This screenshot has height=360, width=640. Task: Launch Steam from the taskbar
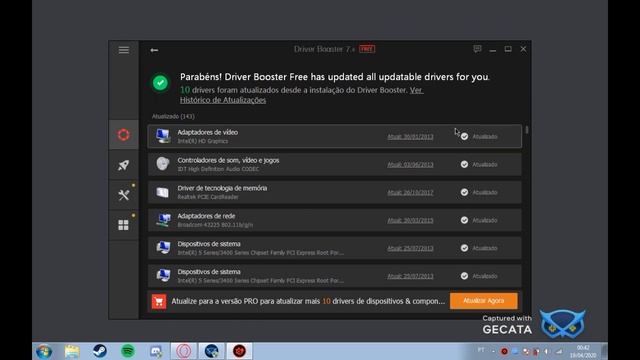pos(100,351)
